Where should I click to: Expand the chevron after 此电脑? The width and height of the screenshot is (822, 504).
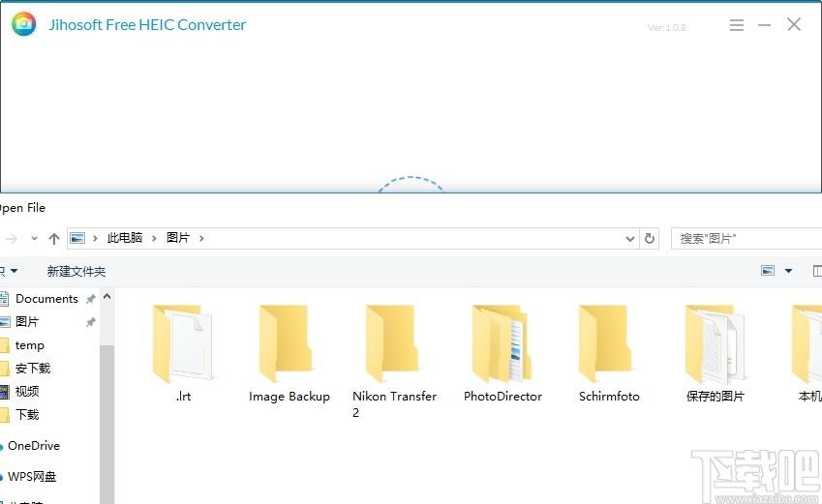pyautogui.click(x=154, y=238)
